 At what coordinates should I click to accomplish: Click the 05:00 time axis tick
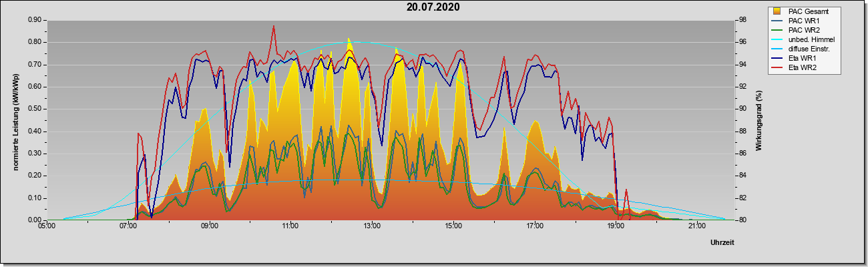(x=47, y=227)
